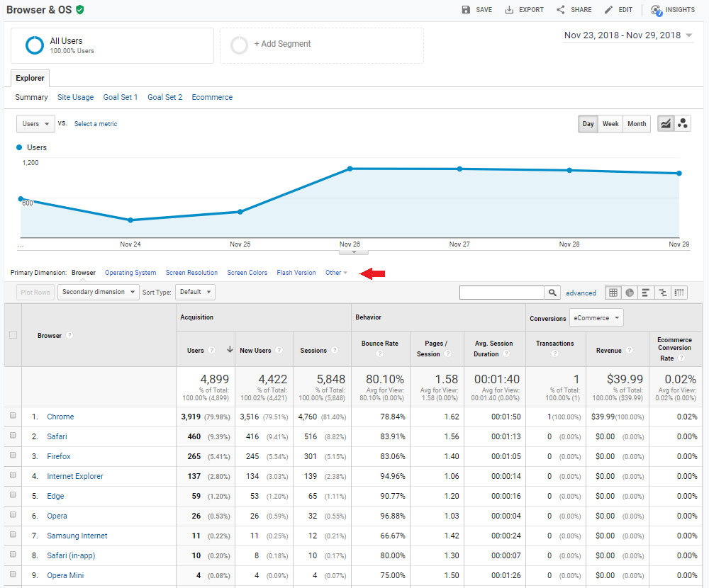
Task: Switch to the Ecommerce tab
Action: [212, 97]
